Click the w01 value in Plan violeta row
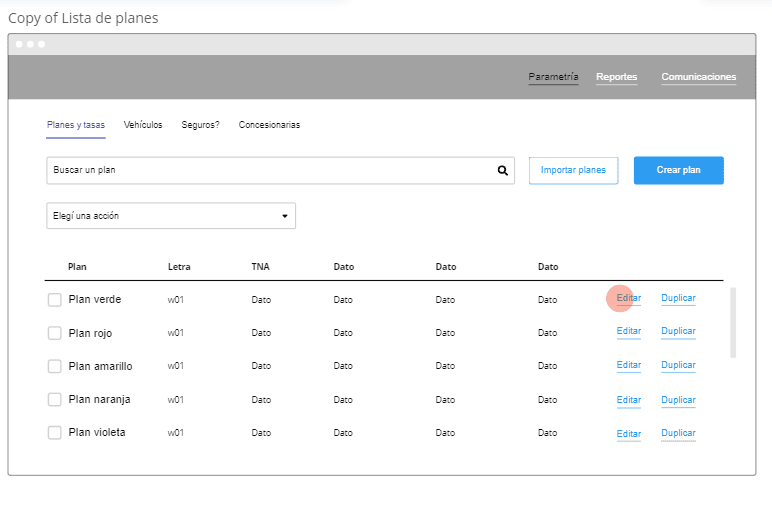This screenshot has height=519, width=772. click(176, 433)
